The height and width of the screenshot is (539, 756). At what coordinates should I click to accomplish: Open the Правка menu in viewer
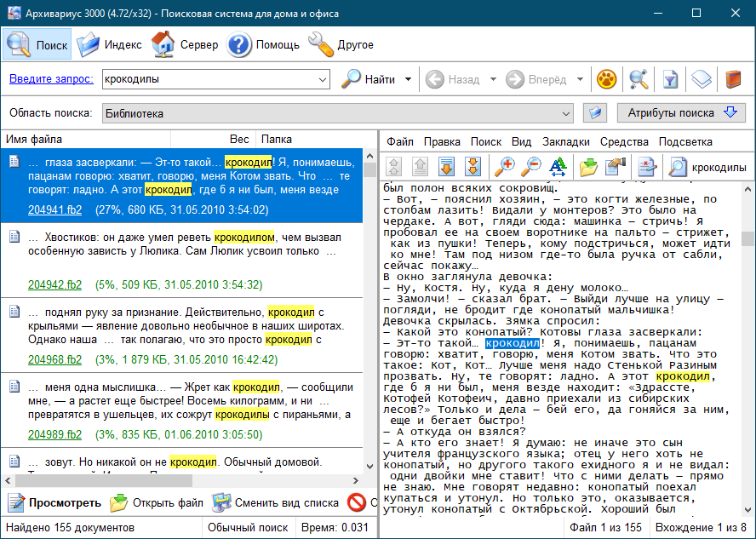pos(442,141)
